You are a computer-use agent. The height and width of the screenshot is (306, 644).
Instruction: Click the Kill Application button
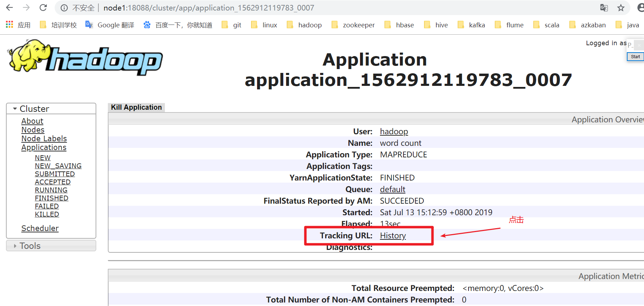point(136,107)
